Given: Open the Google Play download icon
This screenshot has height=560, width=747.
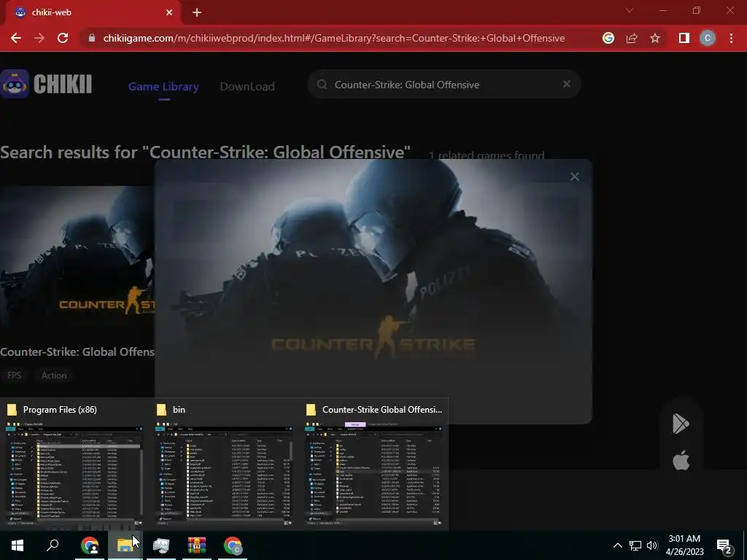Looking at the screenshot, I should tap(681, 424).
